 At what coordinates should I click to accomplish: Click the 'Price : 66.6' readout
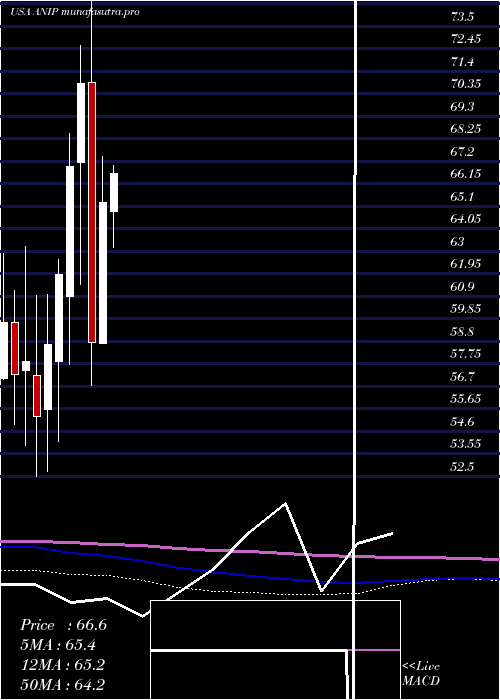[63, 625]
